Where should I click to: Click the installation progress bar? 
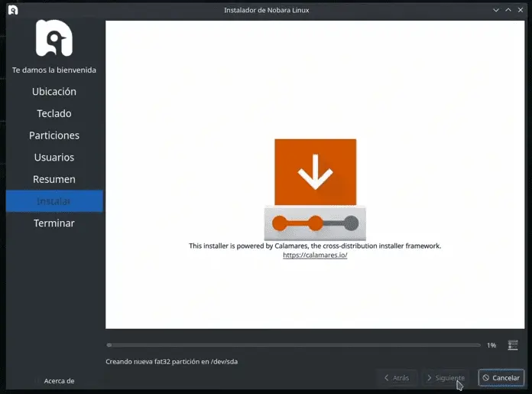click(294, 345)
